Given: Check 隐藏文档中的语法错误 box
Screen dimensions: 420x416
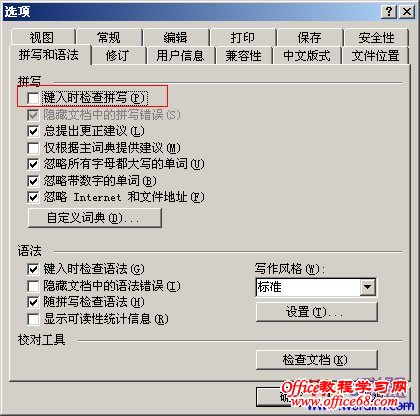Looking at the screenshot, I should coord(33,286).
